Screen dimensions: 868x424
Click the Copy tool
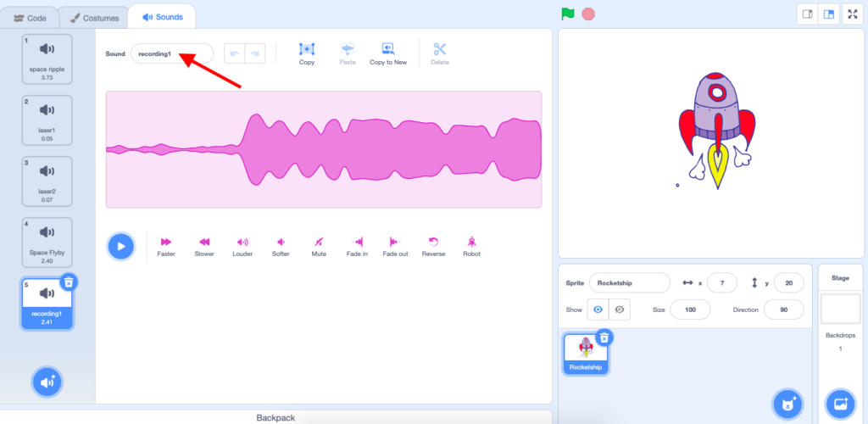point(307,54)
